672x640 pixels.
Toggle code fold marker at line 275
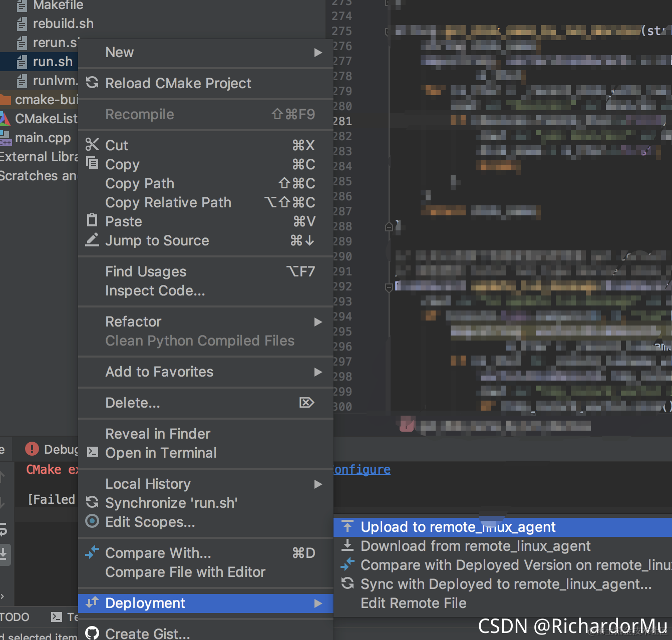[x=388, y=31]
